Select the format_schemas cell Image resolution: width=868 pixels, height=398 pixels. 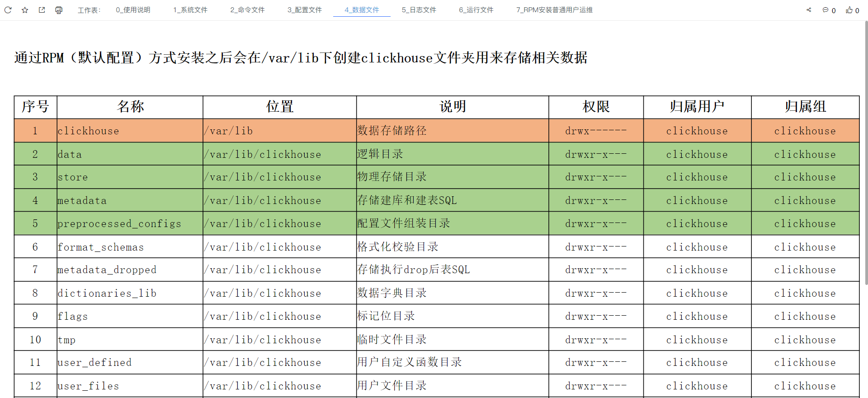[130, 247]
